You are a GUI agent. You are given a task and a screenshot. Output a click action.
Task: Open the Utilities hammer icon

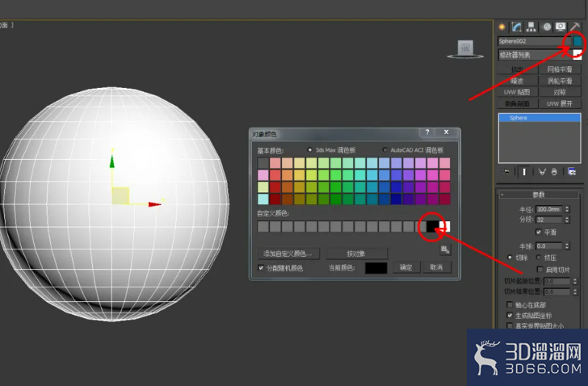click(x=575, y=27)
